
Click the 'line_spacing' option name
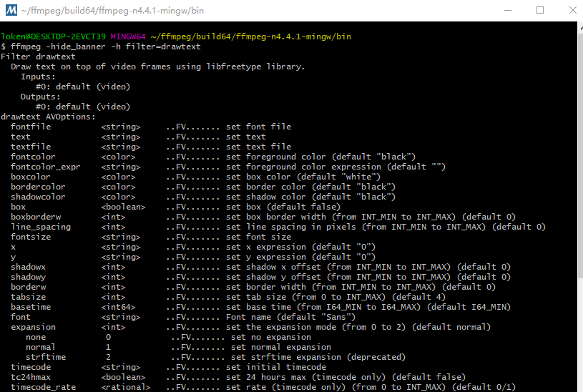(x=41, y=227)
